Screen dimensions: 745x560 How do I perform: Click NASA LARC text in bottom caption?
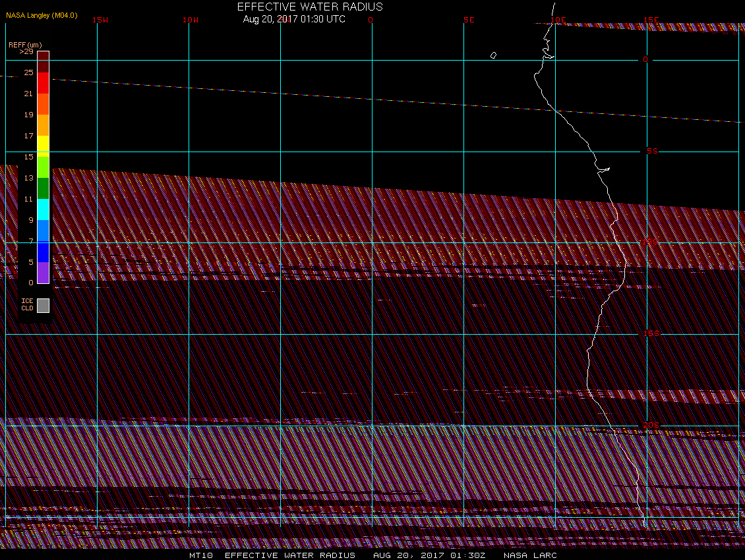530,555
